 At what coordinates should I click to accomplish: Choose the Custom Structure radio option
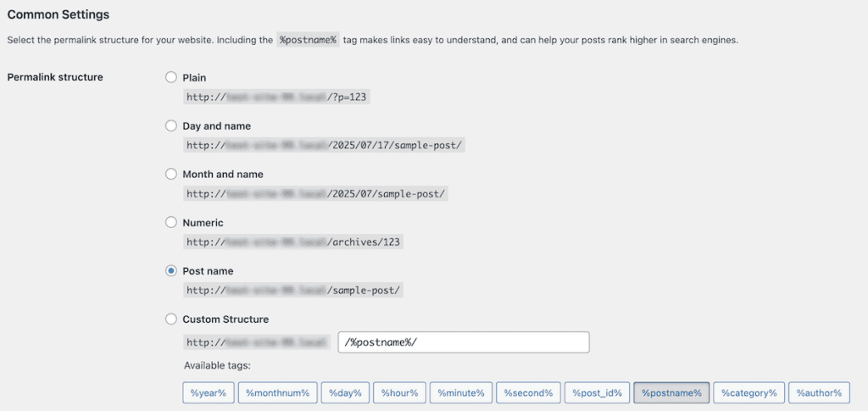[x=171, y=319]
